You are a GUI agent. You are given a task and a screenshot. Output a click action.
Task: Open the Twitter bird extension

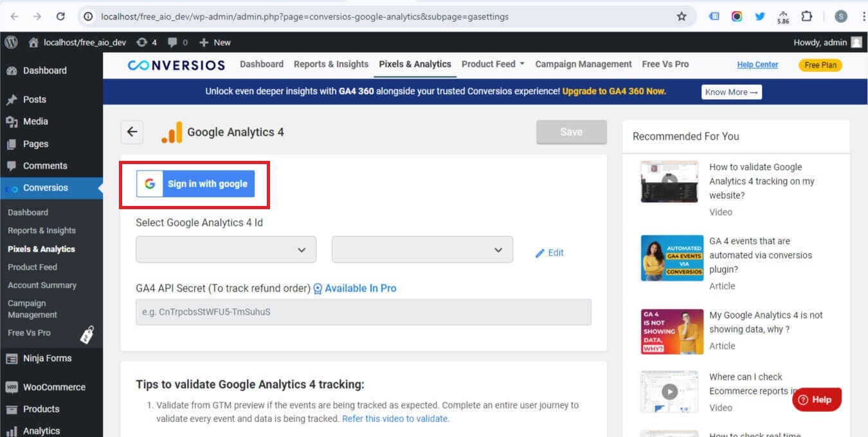(x=760, y=17)
